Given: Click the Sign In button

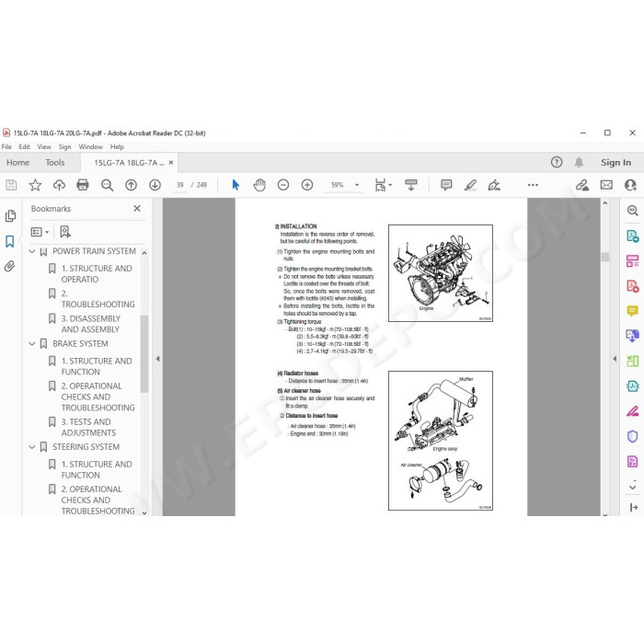Looking at the screenshot, I should tap(615, 163).
